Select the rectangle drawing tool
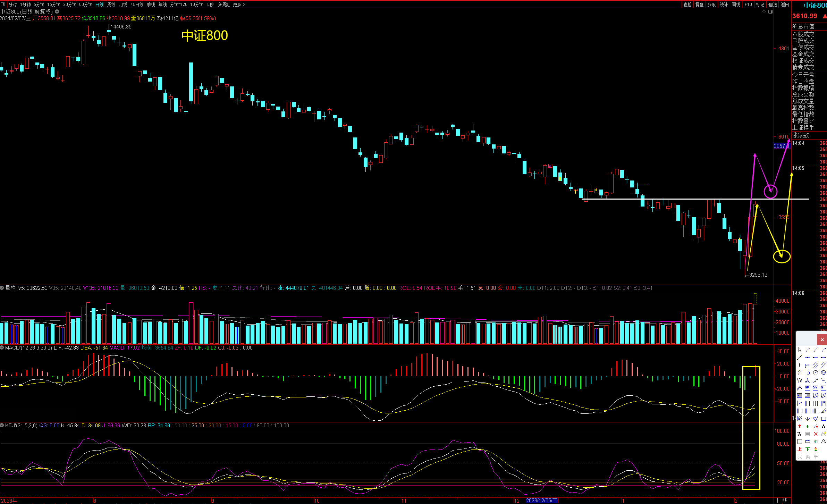The width and height of the screenshot is (827, 504). 824,419
